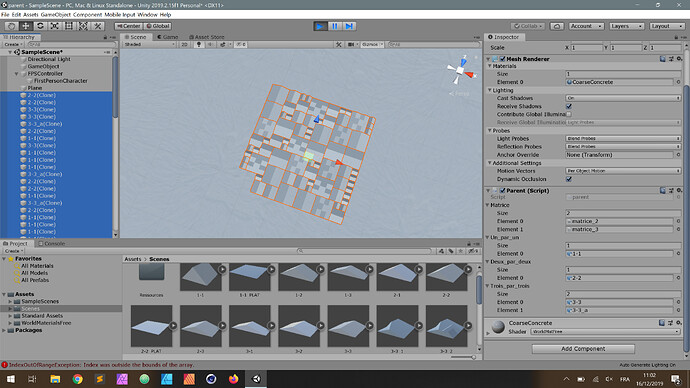Screen dimensions: 690x388
Task: Disable the Mesh Renderer component checkbox
Action: click(x=502, y=59)
